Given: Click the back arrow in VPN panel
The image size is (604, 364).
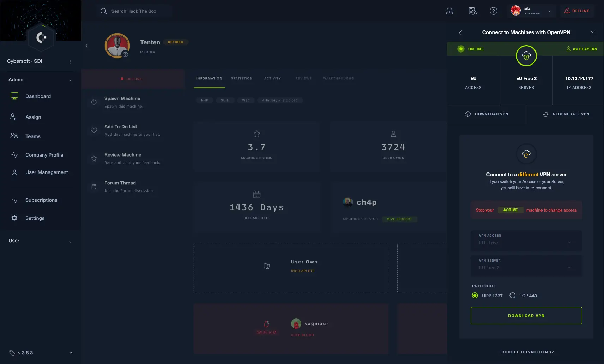Looking at the screenshot, I should point(460,33).
